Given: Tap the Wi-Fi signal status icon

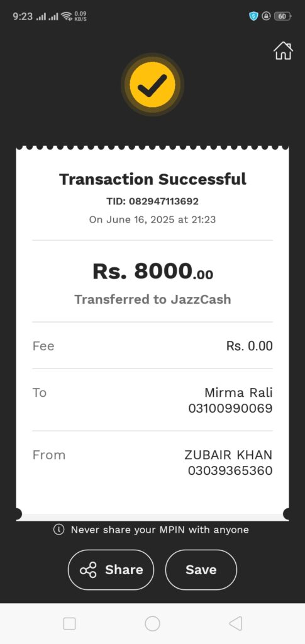Looking at the screenshot, I should [x=67, y=16].
